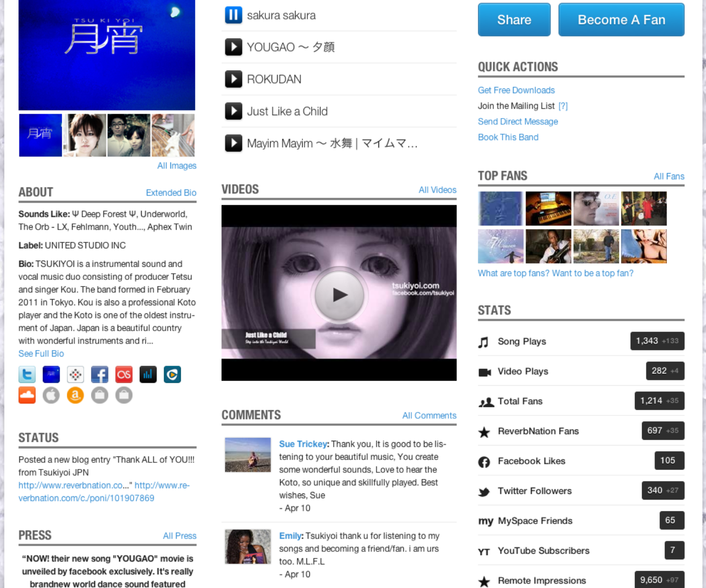
Task: Click the mailing list help [?] icon
Action: (563, 106)
